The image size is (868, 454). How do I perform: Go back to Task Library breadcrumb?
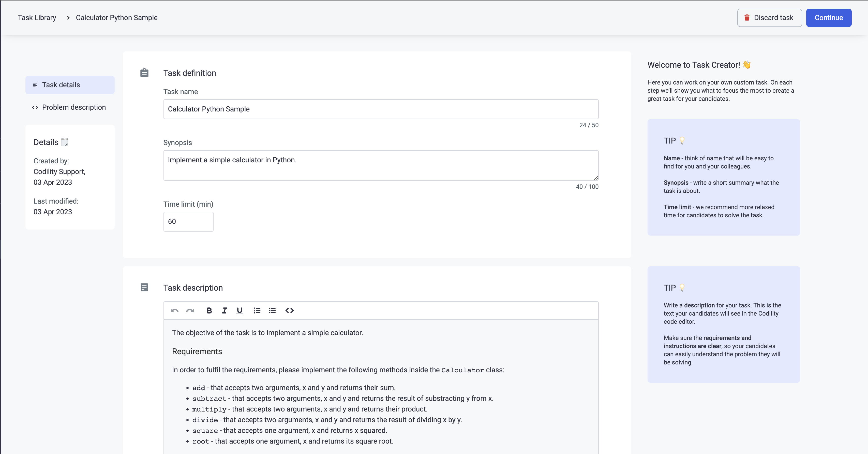point(37,18)
